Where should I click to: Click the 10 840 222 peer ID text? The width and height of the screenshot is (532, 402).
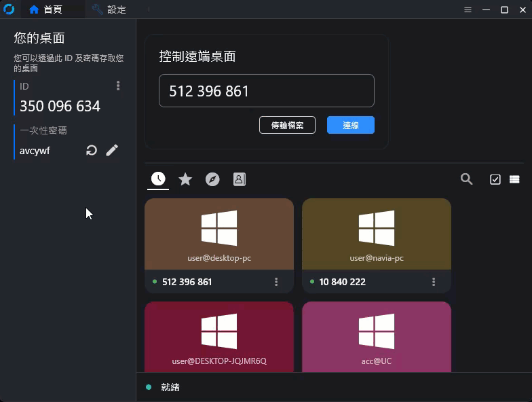click(342, 282)
